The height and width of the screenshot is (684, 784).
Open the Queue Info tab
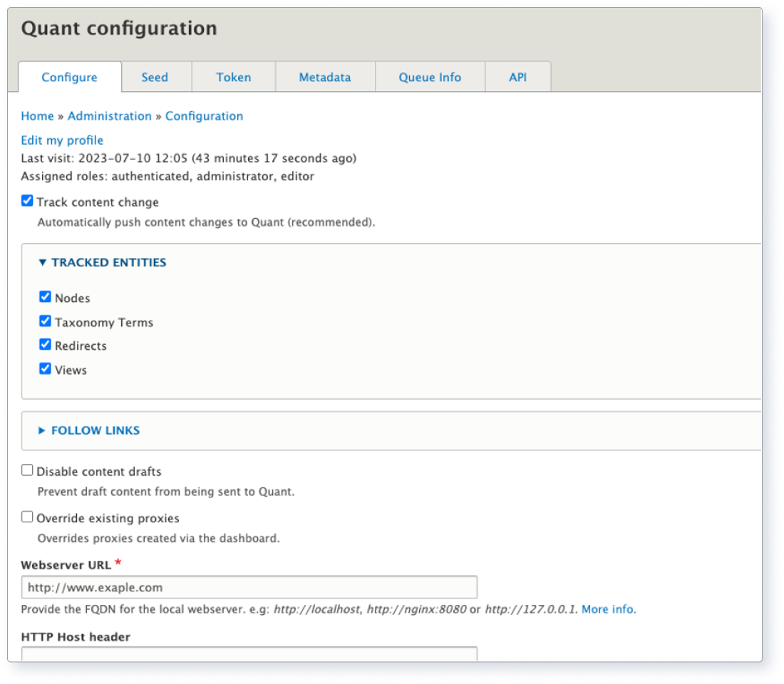(430, 77)
